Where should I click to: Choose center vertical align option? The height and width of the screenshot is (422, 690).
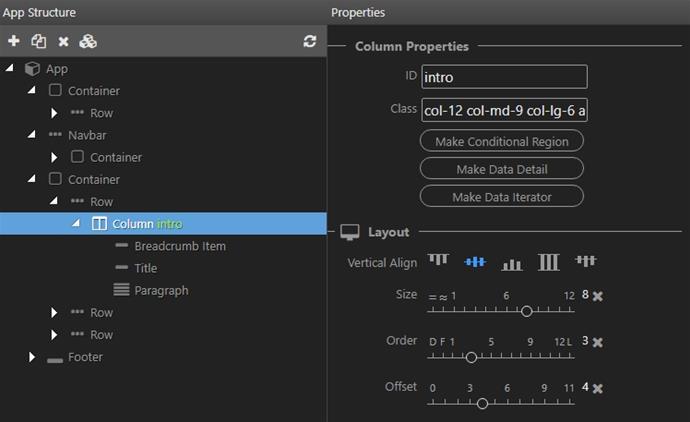tap(475, 262)
